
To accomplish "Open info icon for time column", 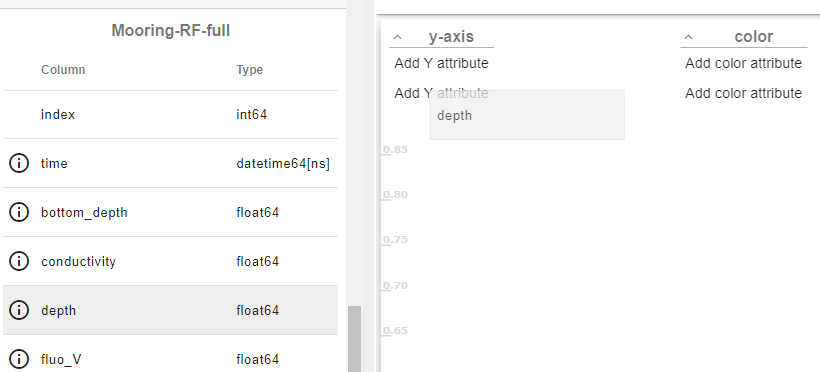I will (19, 164).
